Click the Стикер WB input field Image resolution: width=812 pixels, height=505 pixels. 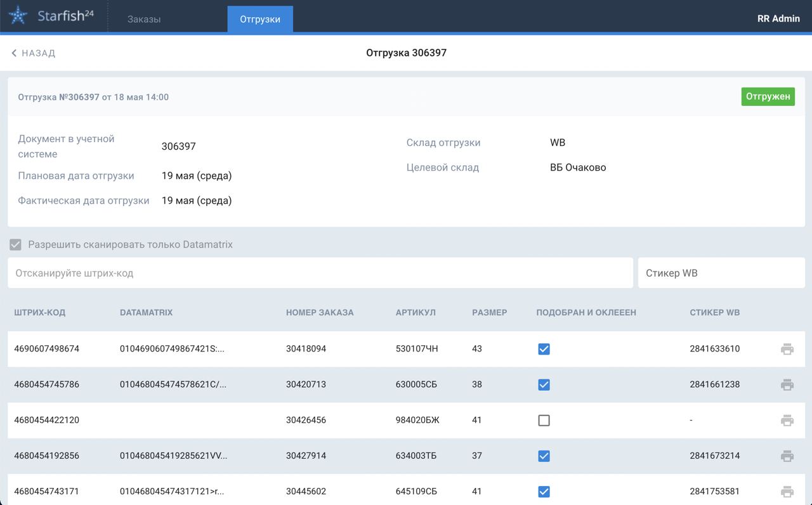tap(721, 273)
